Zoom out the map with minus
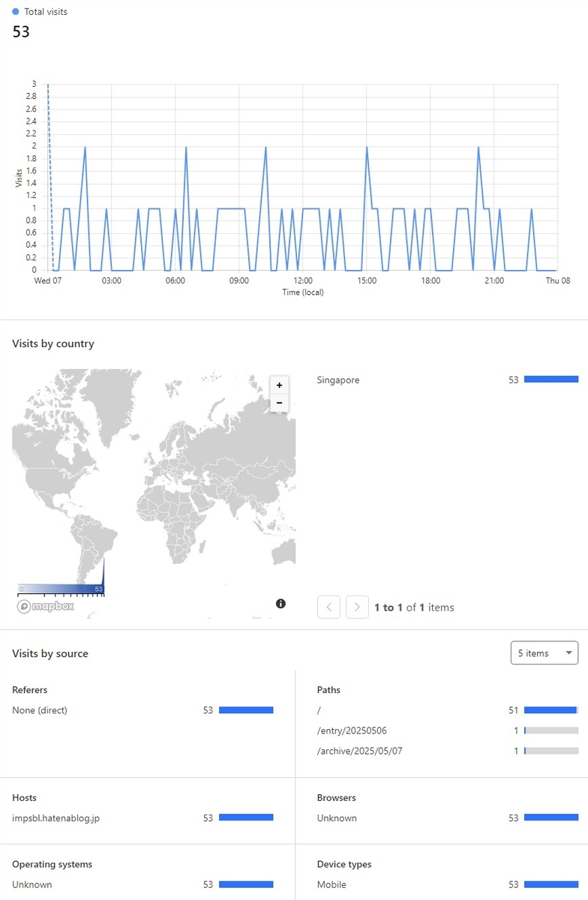Screen dimensions: 588x900 [x=279, y=403]
